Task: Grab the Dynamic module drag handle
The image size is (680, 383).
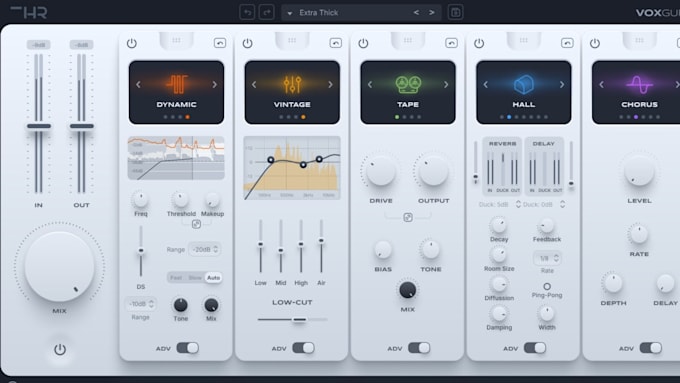Action: 176,40
